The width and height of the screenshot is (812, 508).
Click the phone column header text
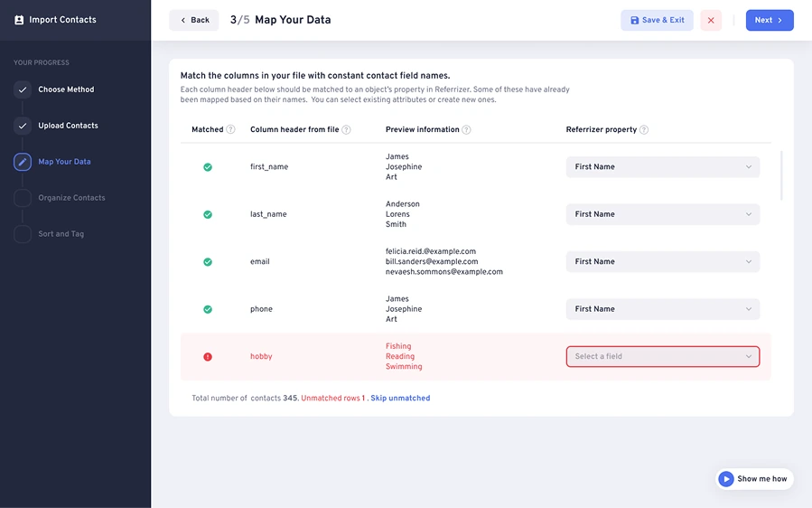[262, 309]
